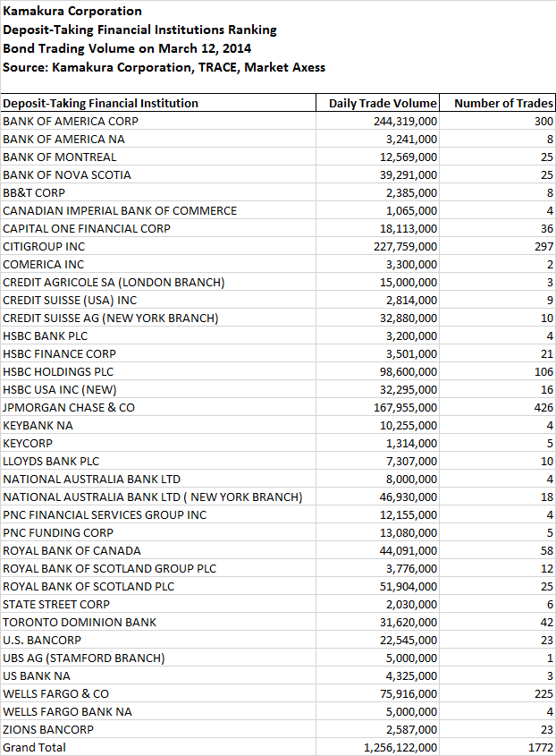
Task: Select the CREDIT SUISSE (USA) INC cell
Action: coord(158,300)
